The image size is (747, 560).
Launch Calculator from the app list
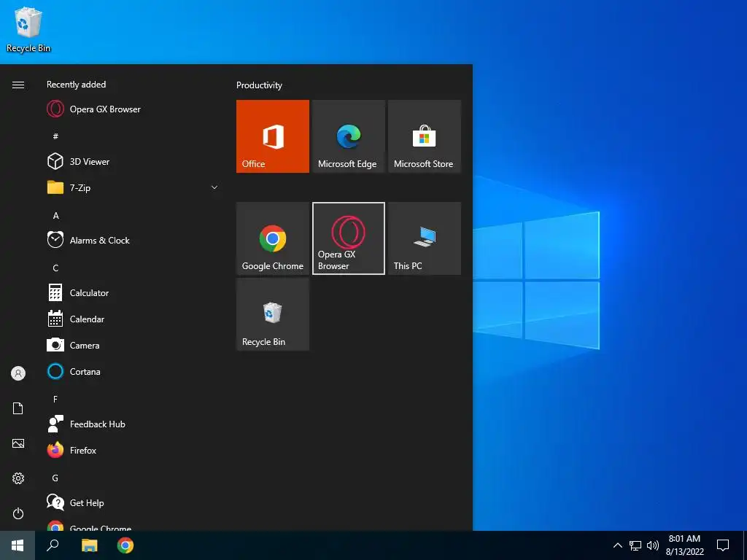click(133, 292)
